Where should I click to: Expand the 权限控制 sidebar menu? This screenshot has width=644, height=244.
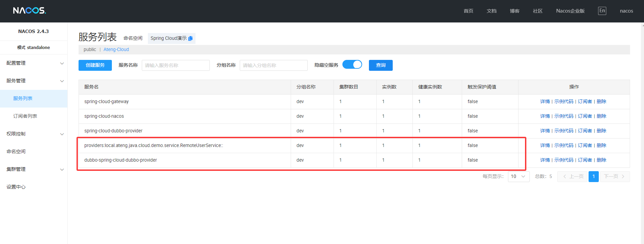point(34,134)
